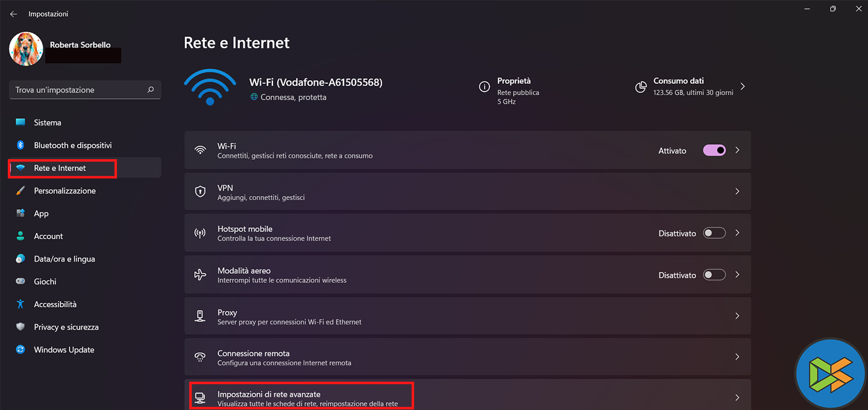
Task: Click the Proprietà info icon
Action: pos(484,87)
